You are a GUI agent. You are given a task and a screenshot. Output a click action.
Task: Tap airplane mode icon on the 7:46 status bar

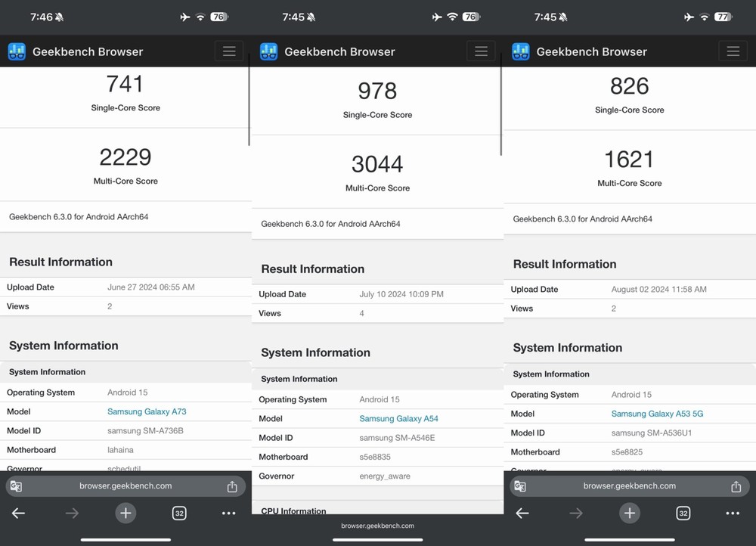tap(185, 17)
